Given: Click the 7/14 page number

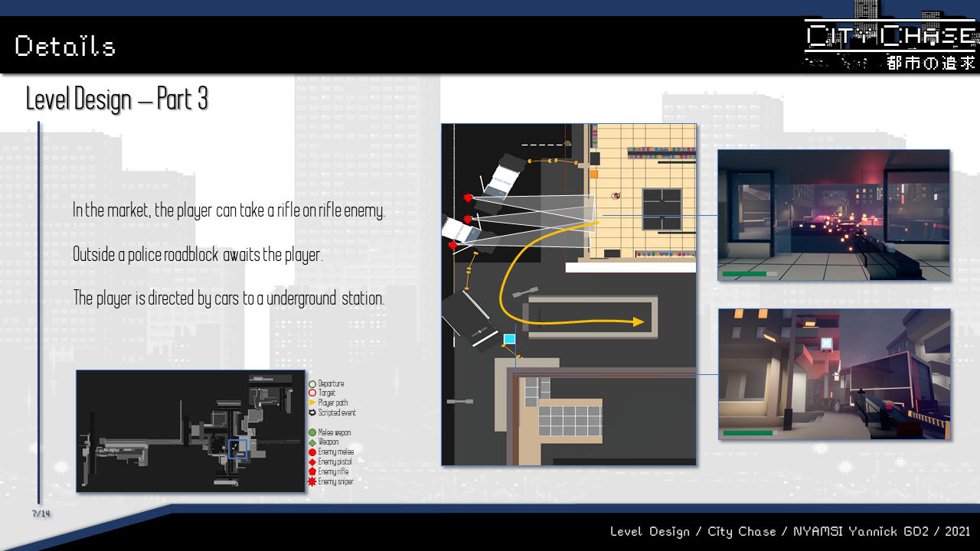Looking at the screenshot, I should [41, 514].
